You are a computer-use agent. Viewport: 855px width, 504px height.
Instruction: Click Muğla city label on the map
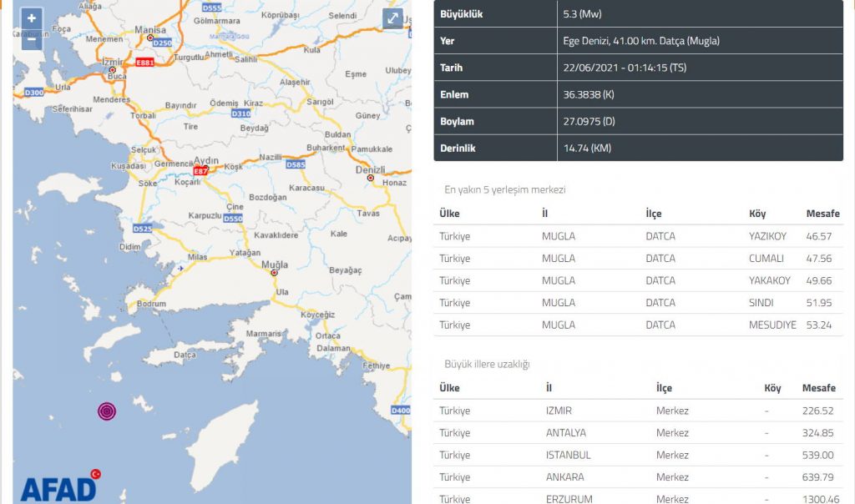pos(274,265)
